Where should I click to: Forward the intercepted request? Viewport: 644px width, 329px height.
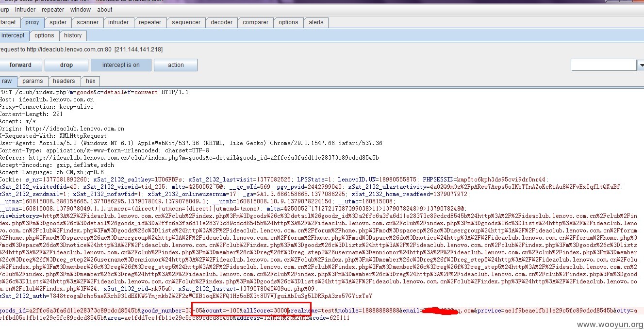point(20,65)
